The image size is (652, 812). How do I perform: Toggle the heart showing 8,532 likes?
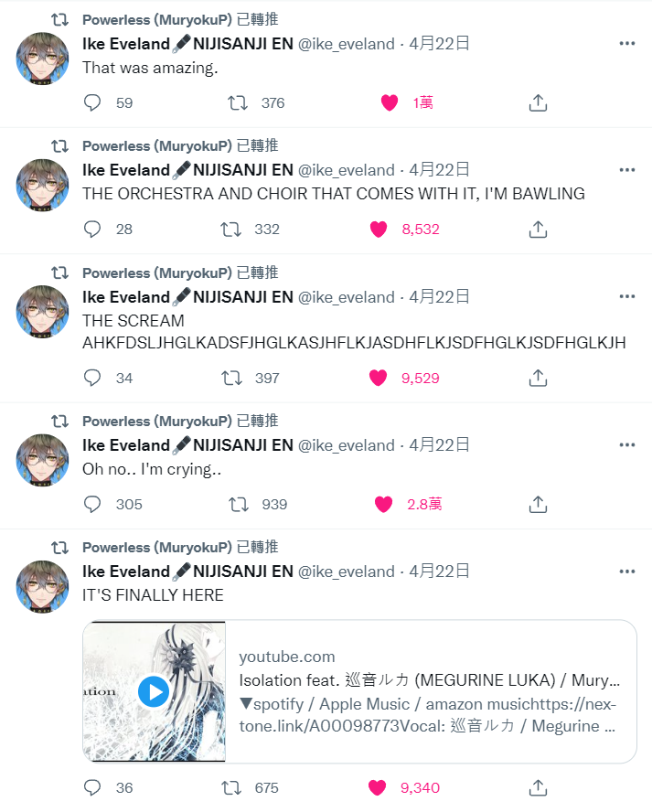[379, 229]
